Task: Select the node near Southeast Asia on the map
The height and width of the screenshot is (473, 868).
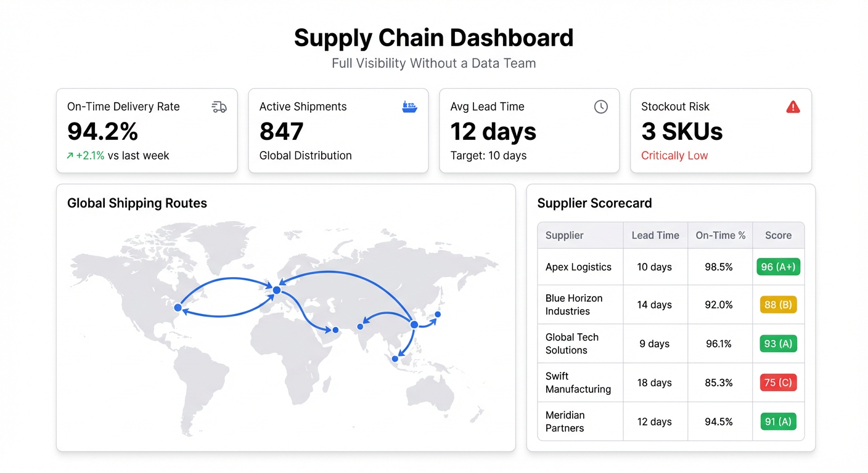Action: point(394,358)
